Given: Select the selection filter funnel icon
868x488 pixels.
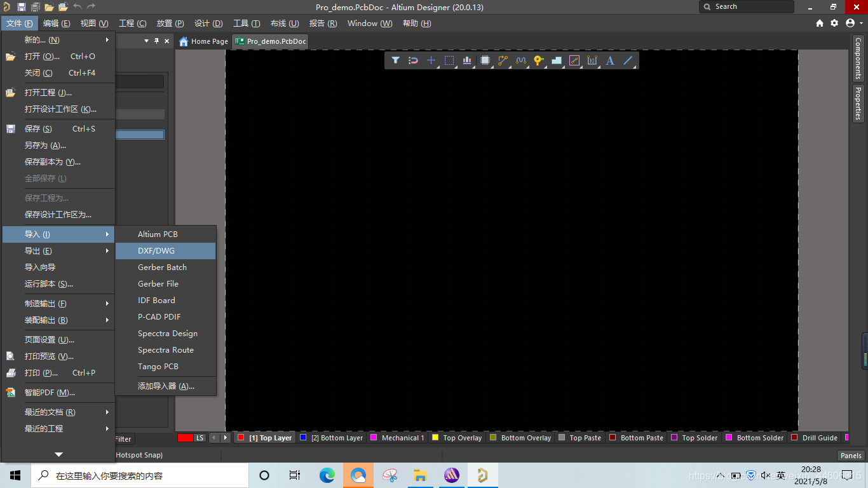Looking at the screenshot, I should click(x=395, y=60).
